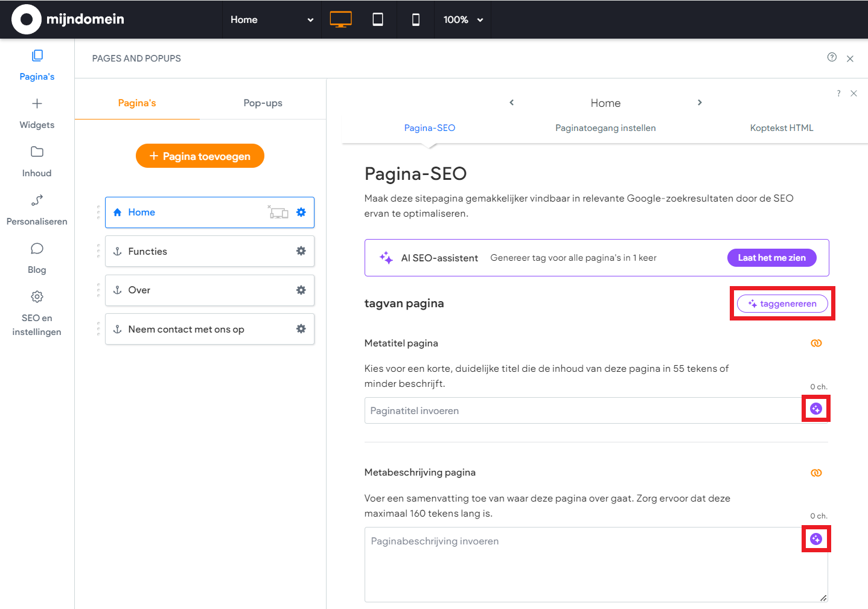Open the Widgets sidebar panel
Image resolution: width=868 pixels, height=609 pixels.
(37, 113)
